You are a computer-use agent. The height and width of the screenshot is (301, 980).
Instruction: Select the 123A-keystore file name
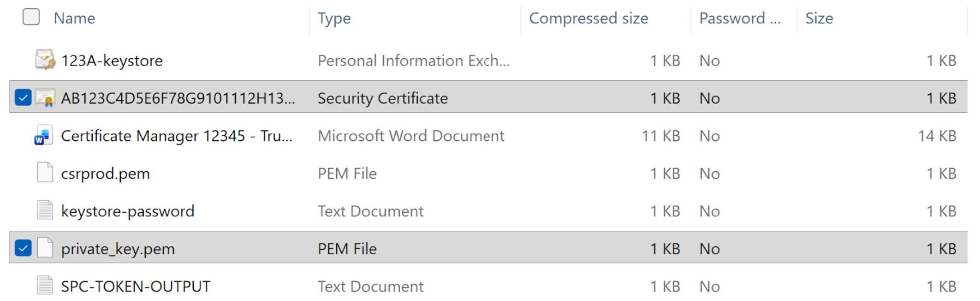[x=112, y=60]
